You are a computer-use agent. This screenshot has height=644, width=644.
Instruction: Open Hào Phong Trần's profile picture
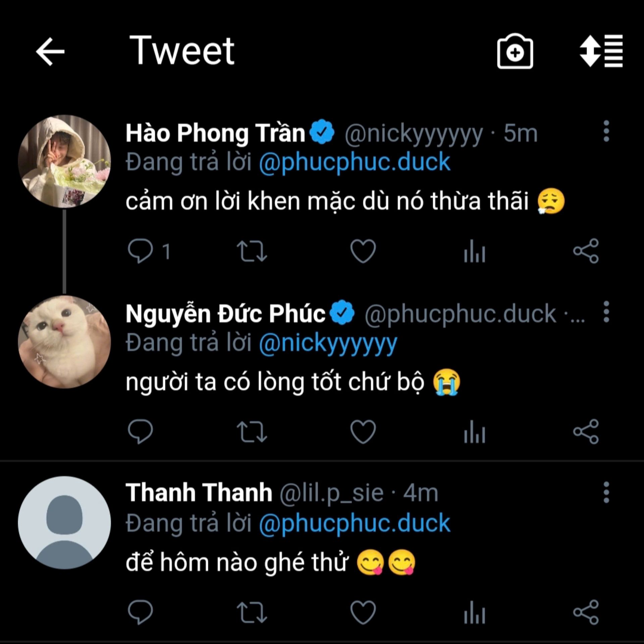tap(64, 161)
